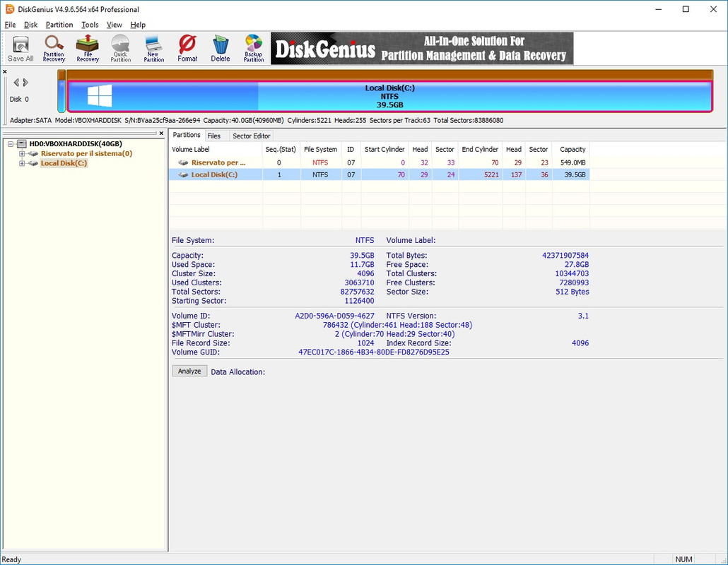
Task: Close the left tree panel
Action: [x=161, y=133]
